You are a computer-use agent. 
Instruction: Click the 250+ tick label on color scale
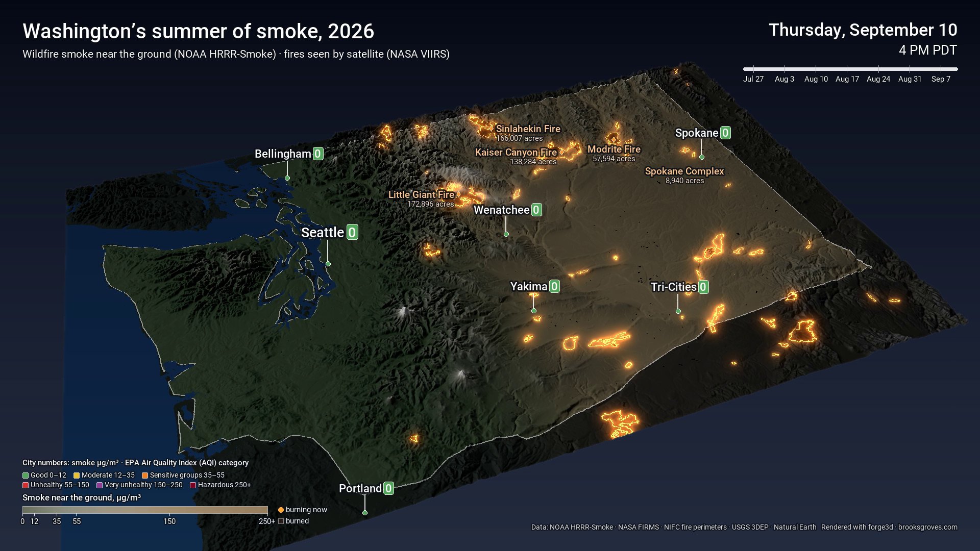pos(267,521)
